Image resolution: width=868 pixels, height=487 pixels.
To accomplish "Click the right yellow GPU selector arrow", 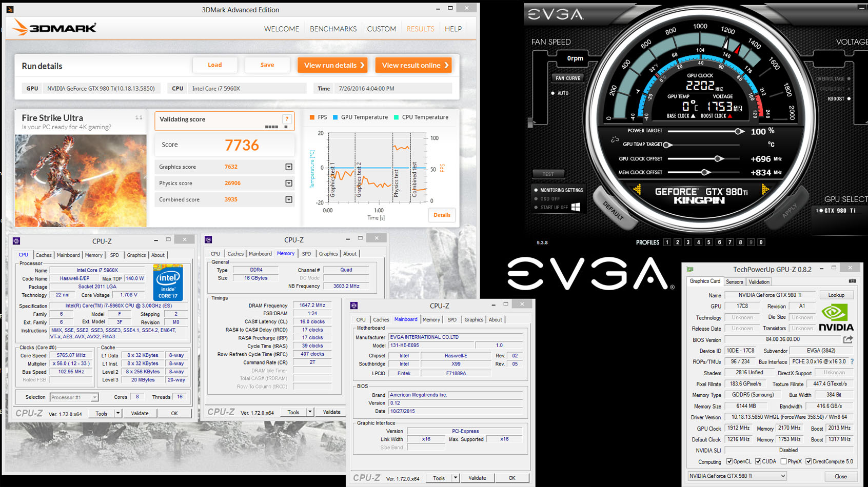I will [765, 190].
